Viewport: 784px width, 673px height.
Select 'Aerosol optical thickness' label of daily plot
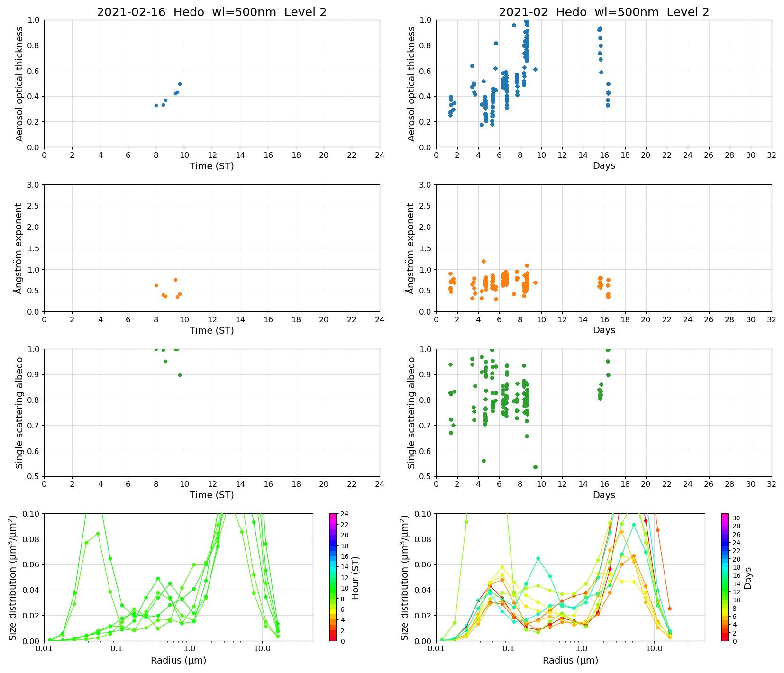pos(19,84)
